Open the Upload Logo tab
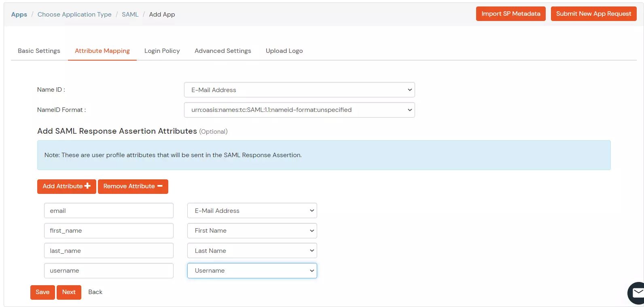This screenshot has height=307, width=644. 284,51
